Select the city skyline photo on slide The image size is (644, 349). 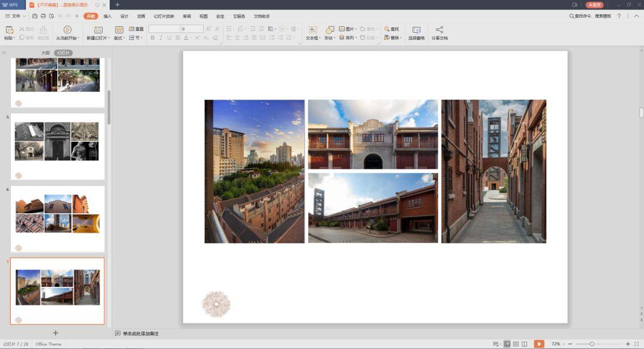255,171
